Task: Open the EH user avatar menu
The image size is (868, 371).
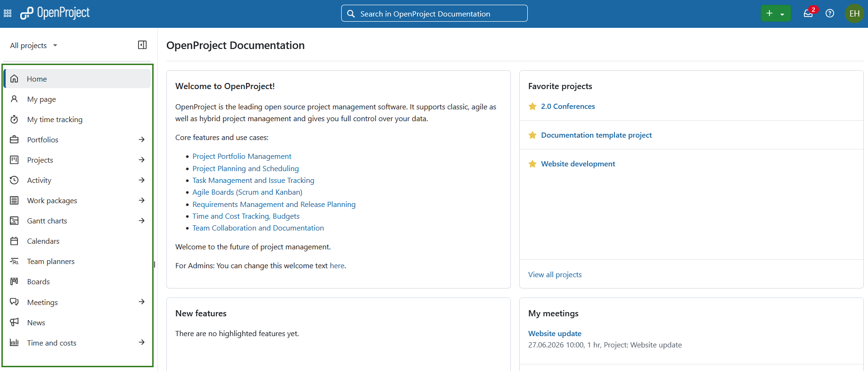Action: pyautogui.click(x=854, y=14)
